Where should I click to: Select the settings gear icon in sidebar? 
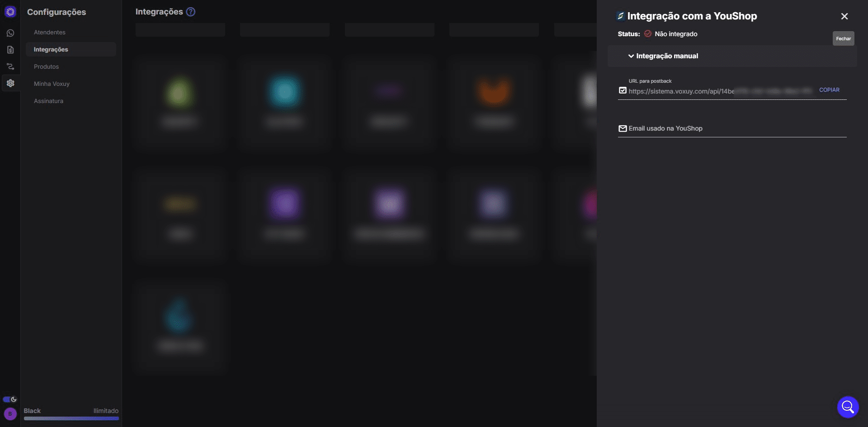click(x=10, y=83)
